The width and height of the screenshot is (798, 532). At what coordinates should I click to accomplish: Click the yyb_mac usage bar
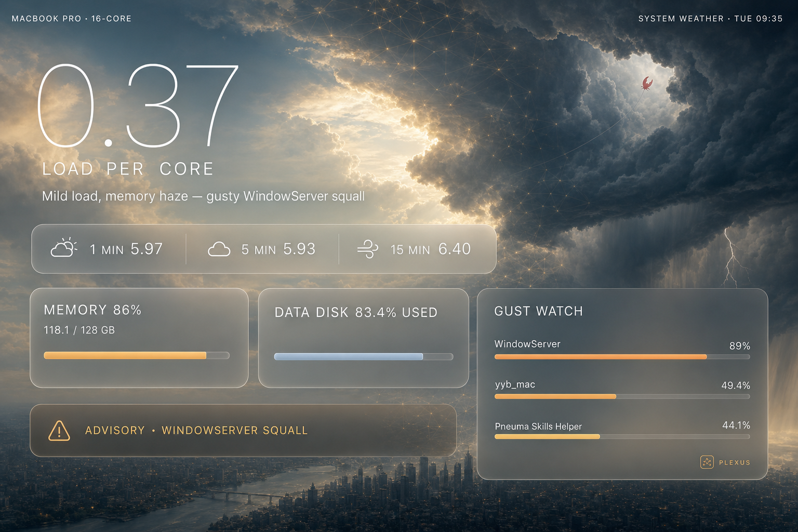click(x=622, y=396)
